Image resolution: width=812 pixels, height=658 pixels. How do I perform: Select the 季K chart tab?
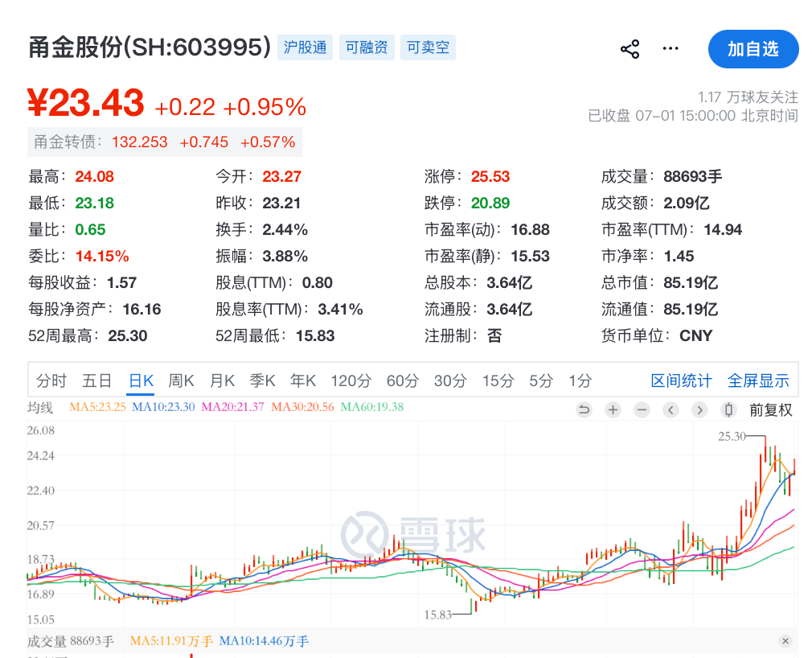[x=263, y=380]
